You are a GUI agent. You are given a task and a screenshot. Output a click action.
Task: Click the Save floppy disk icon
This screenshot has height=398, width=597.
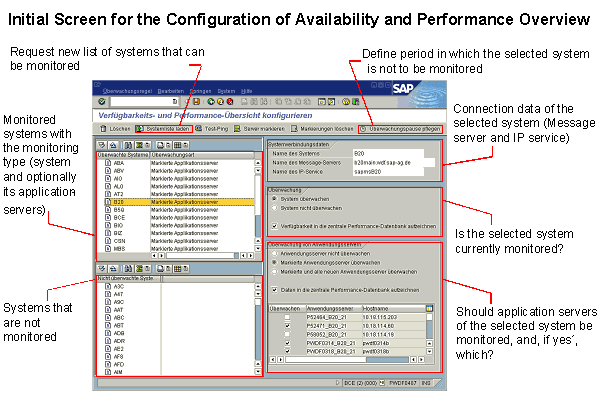(196, 102)
